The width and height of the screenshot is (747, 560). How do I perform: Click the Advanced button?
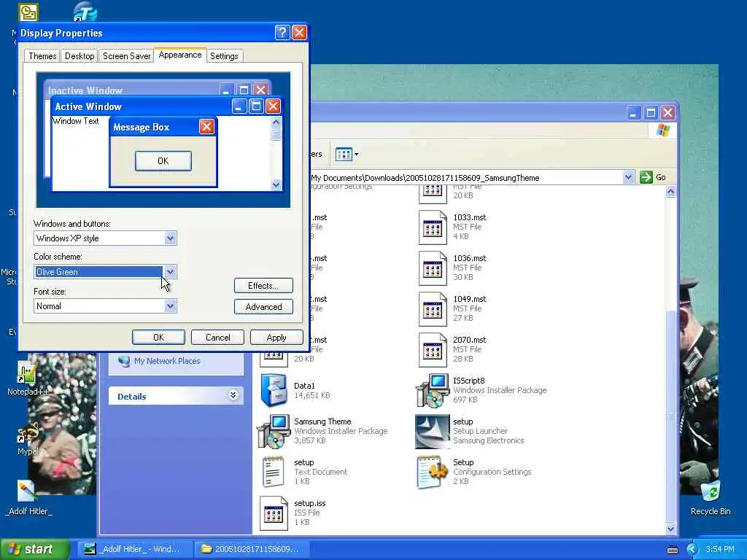click(x=263, y=307)
